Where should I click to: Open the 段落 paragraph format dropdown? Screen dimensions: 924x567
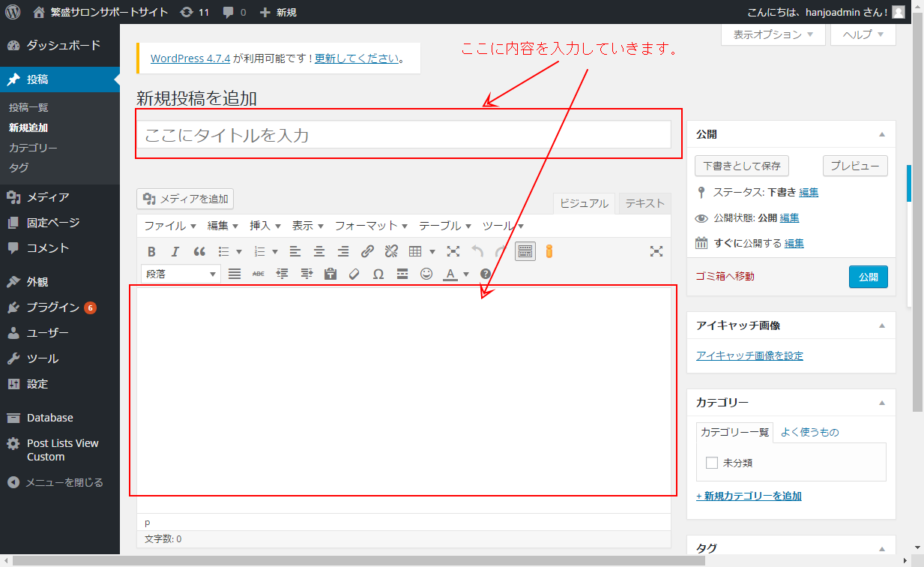point(180,274)
